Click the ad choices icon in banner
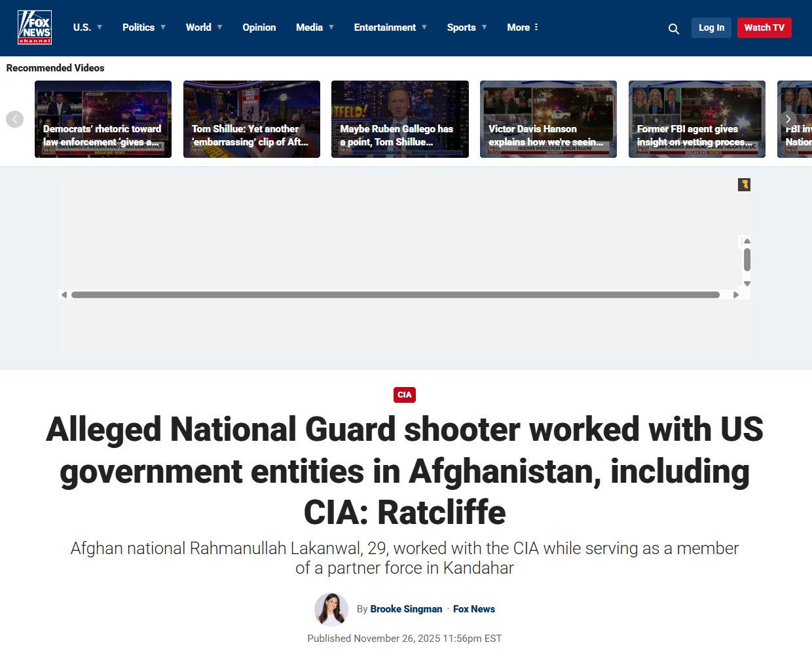Screen dimensions: 812x653 pos(744,185)
